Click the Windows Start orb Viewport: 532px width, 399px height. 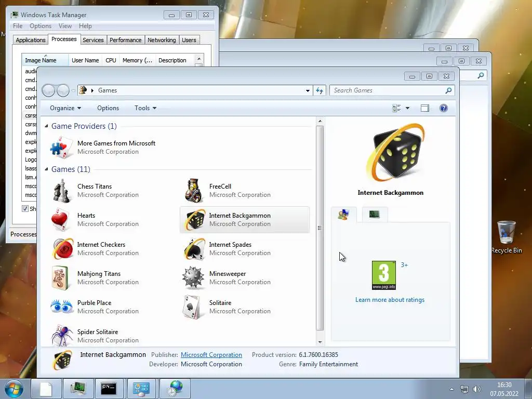coord(14,389)
